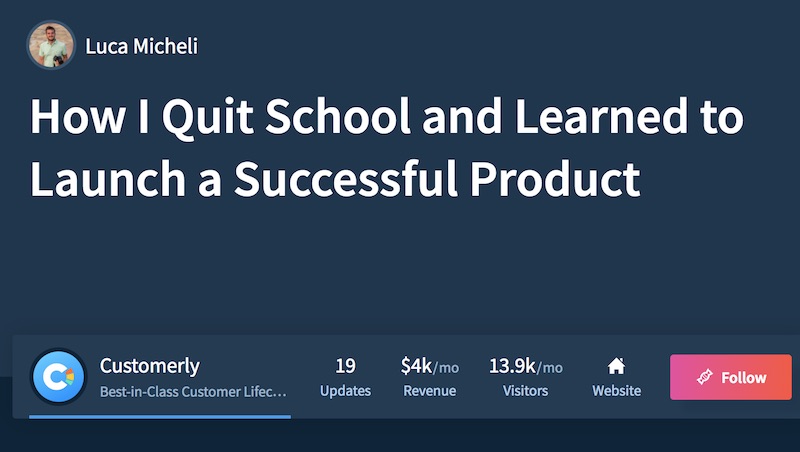The image size is (800, 452).
Task: Select the Visitors label
Action: coord(525,391)
